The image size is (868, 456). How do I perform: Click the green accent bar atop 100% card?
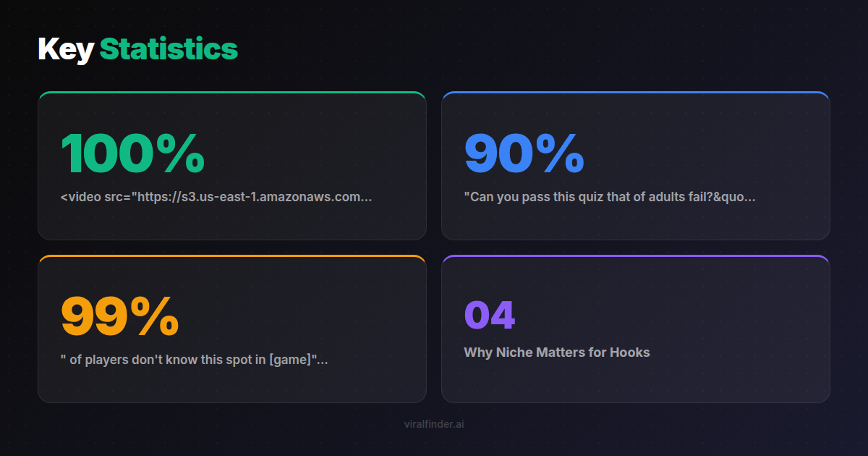(231, 93)
